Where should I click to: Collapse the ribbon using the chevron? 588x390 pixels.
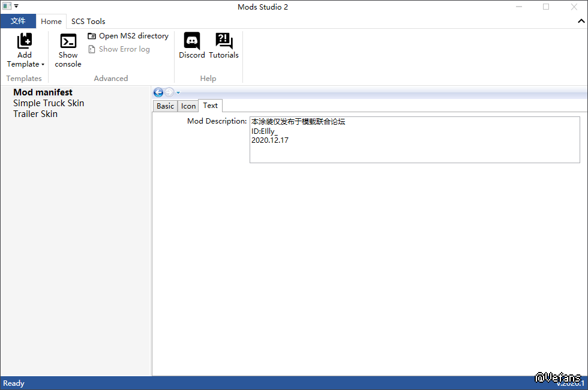[581, 21]
